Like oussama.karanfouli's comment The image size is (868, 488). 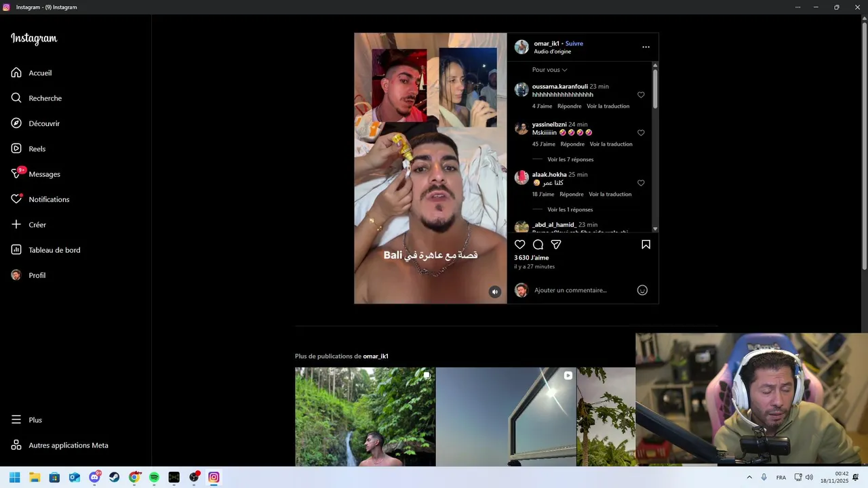click(641, 95)
